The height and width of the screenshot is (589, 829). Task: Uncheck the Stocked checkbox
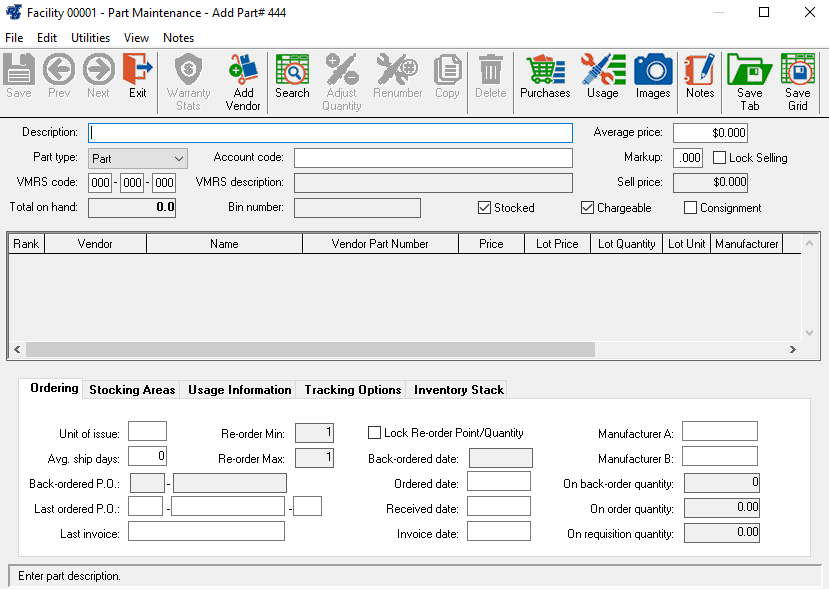click(485, 208)
